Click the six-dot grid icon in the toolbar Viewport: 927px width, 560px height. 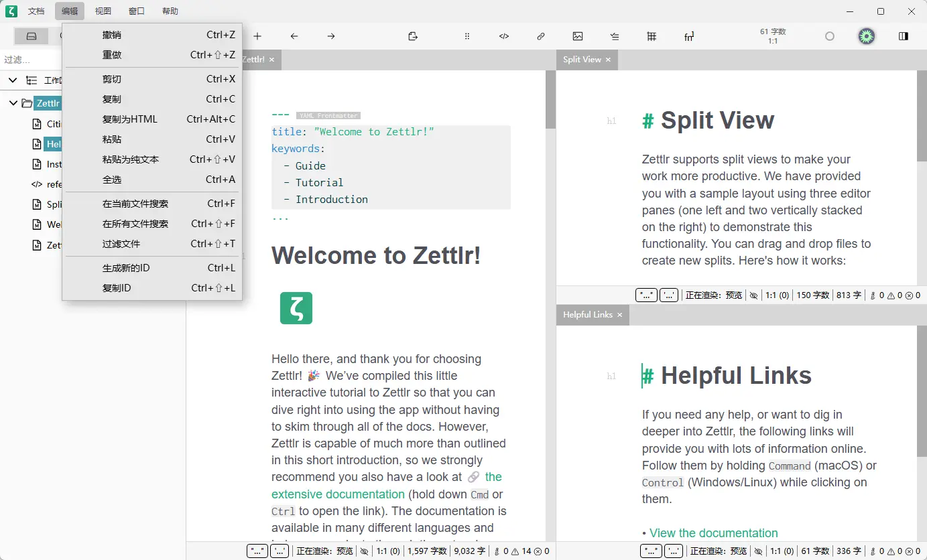467,36
